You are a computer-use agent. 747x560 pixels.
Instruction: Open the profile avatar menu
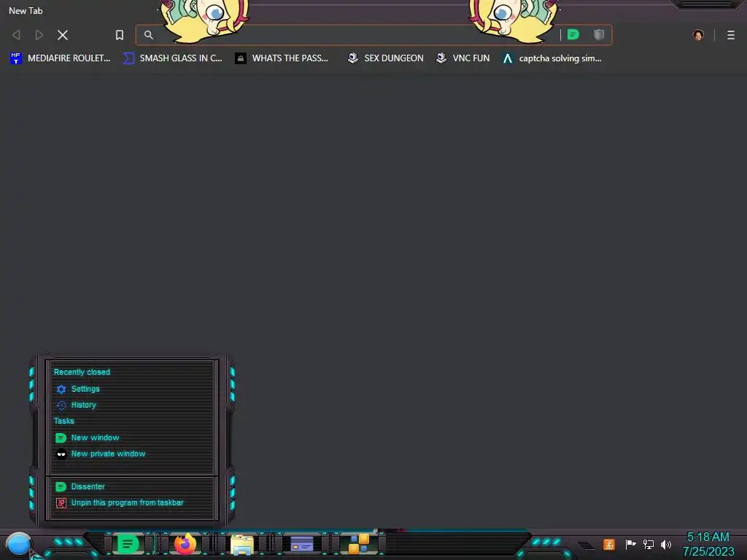tap(698, 35)
